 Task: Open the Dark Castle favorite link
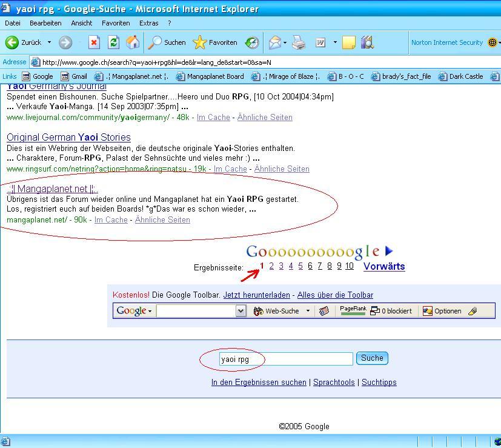(x=461, y=76)
